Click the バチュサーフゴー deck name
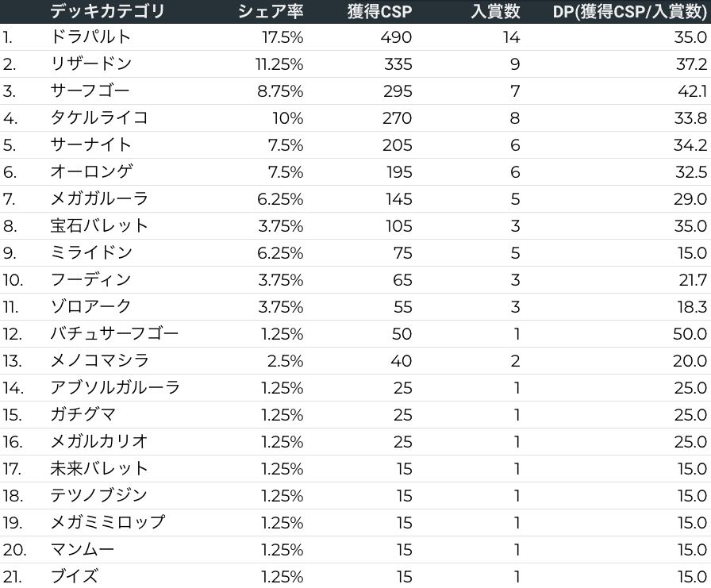This screenshot has width=711, height=588. 114,334
